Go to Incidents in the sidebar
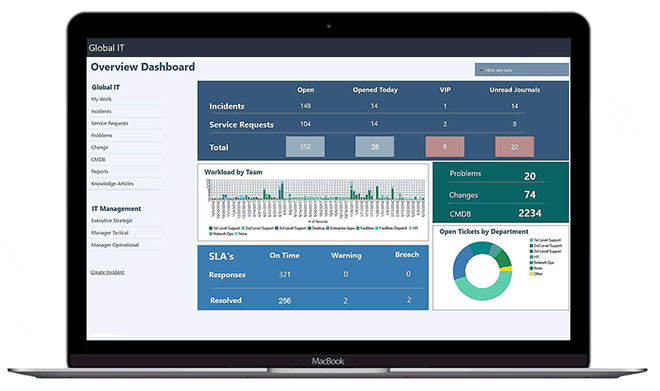Viewport: 660px width, 391px height. (x=101, y=111)
